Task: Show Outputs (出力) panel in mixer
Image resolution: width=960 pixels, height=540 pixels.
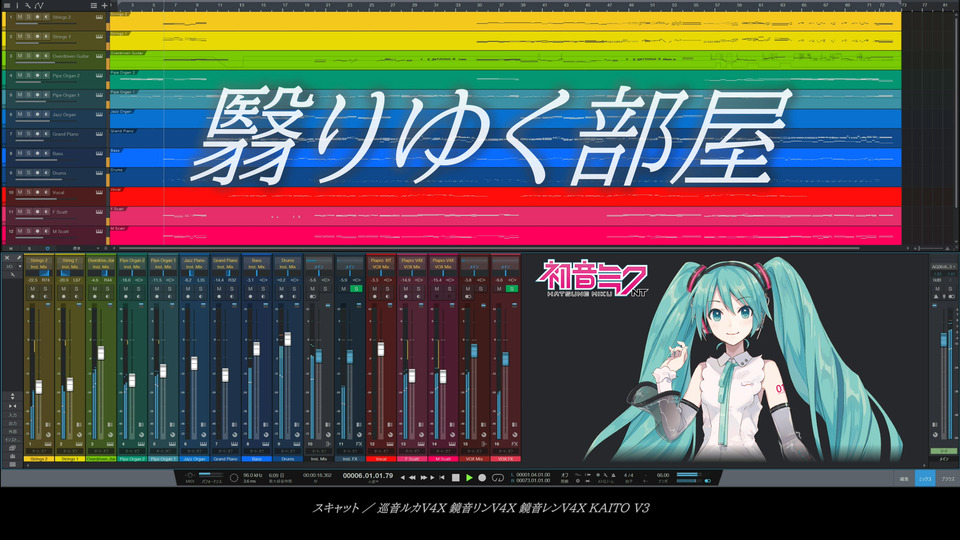Action: [x=12, y=424]
